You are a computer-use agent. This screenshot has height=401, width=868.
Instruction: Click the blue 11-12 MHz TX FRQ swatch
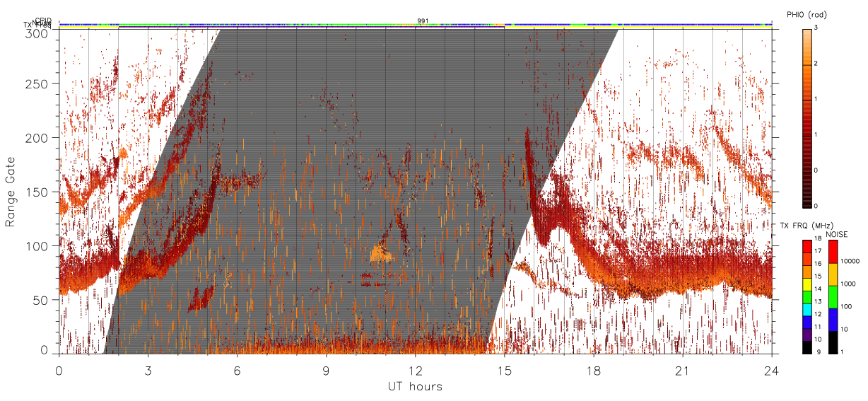807,322
